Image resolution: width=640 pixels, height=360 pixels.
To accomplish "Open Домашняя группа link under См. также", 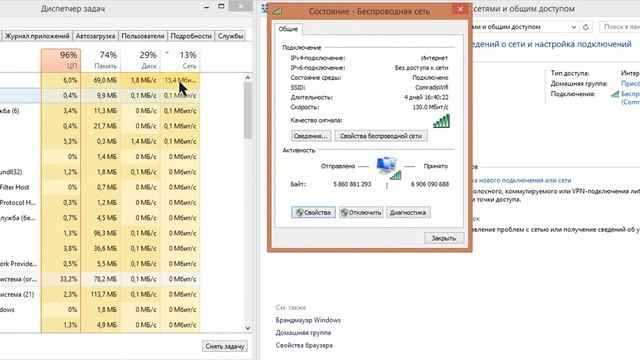I will (x=303, y=333).
